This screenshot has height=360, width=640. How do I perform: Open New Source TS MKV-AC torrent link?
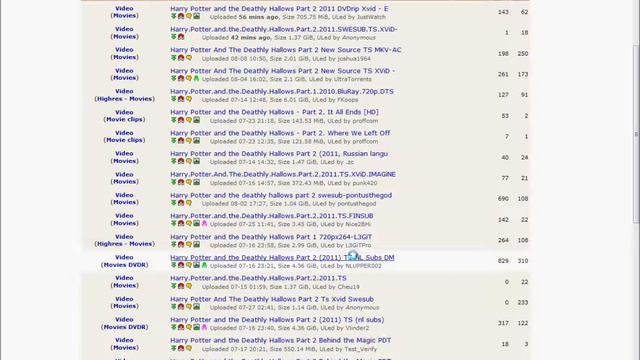click(286, 50)
